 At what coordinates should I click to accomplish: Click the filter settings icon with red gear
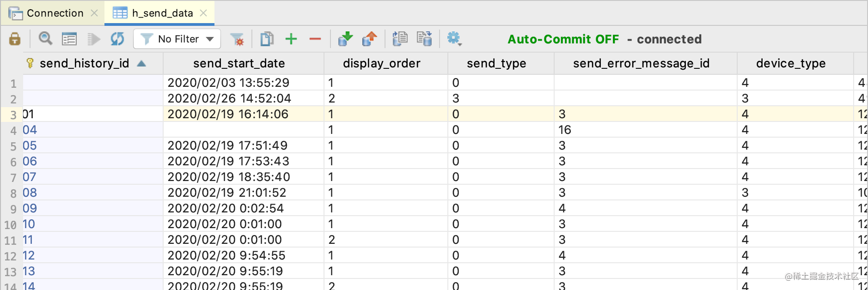[x=237, y=39]
